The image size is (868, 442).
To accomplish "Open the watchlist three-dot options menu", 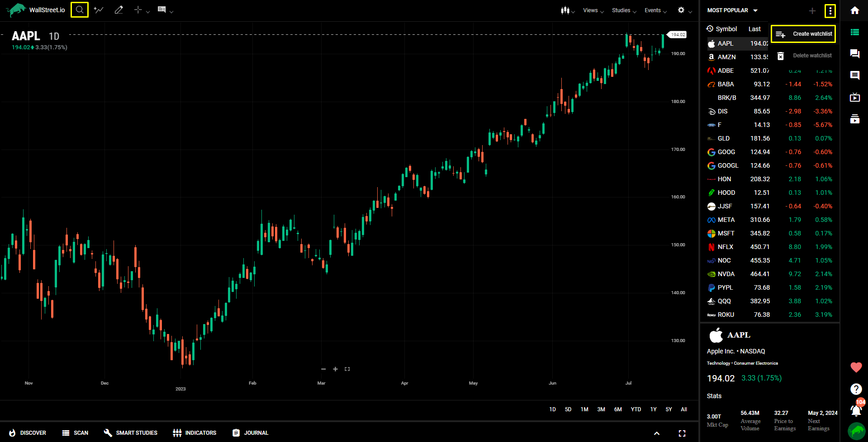I will tap(830, 10).
